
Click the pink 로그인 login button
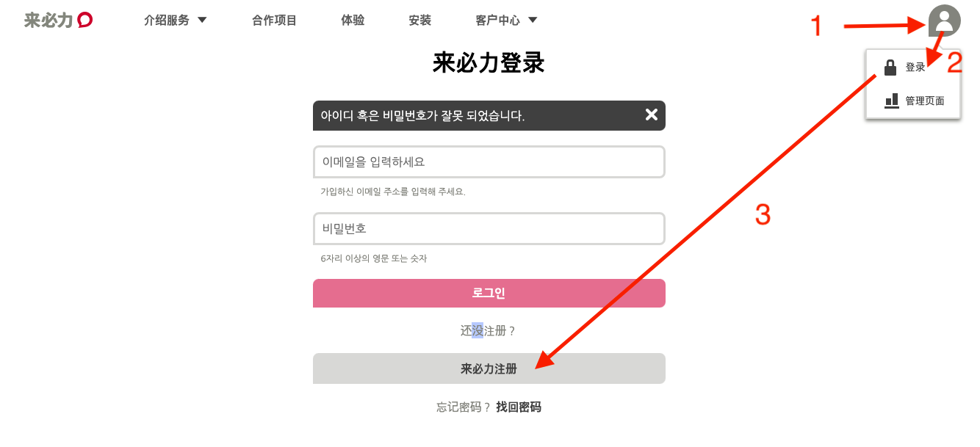489,293
